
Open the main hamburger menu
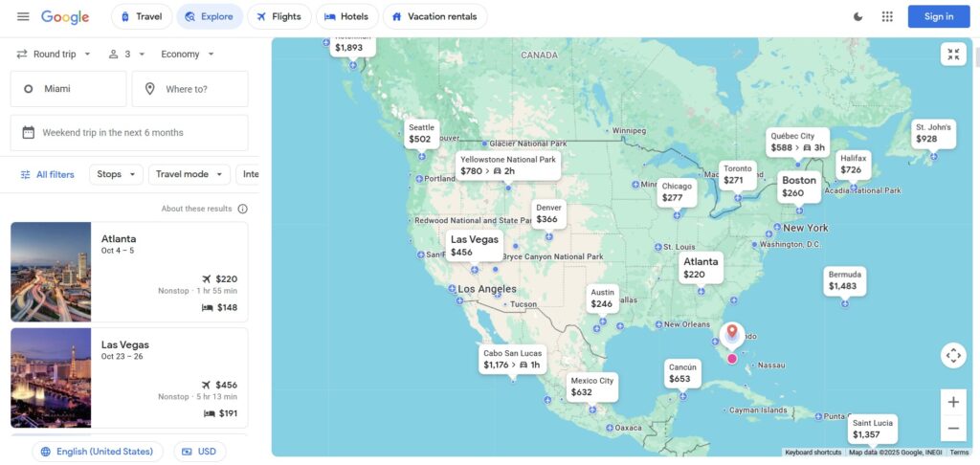[x=23, y=17]
